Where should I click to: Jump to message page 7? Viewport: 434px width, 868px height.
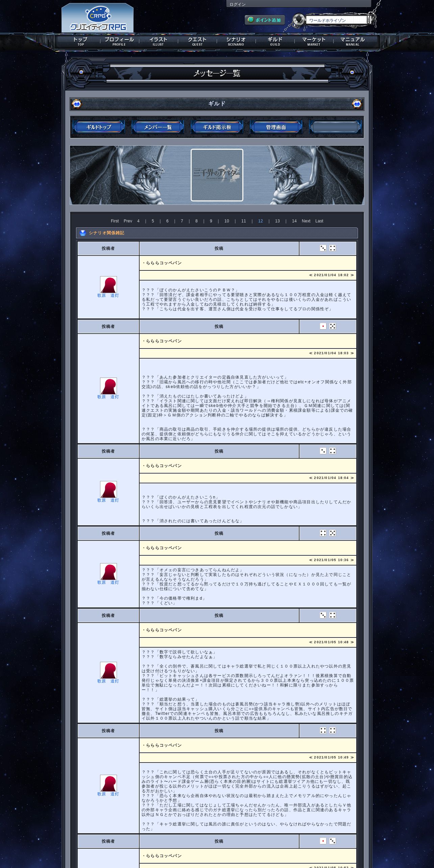pyautogui.click(x=182, y=221)
